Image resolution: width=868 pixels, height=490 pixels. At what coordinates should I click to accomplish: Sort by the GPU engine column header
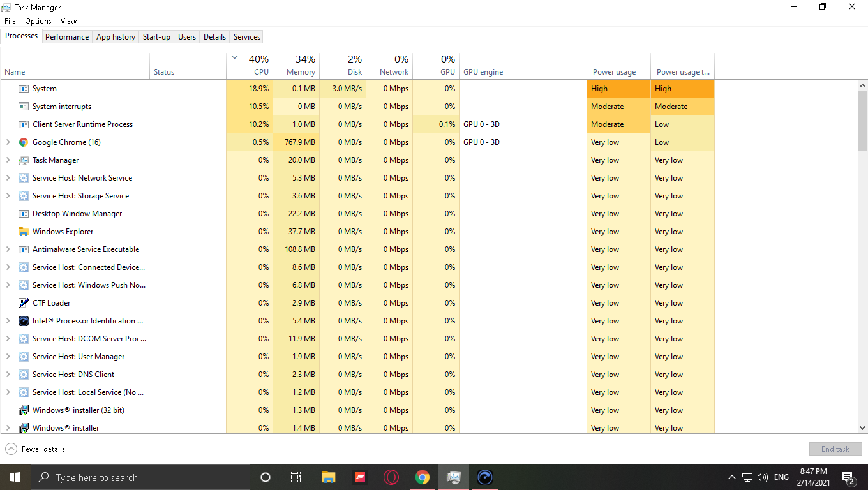point(523,66)
